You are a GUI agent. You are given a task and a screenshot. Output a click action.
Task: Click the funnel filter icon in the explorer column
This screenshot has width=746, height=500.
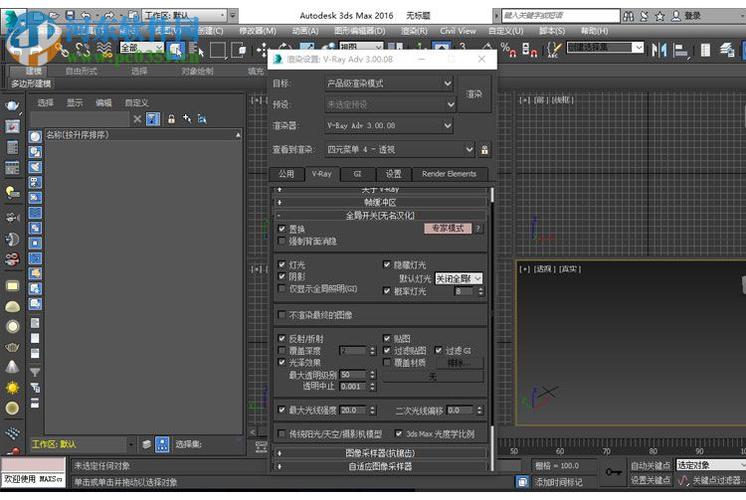tap(35, 372)
